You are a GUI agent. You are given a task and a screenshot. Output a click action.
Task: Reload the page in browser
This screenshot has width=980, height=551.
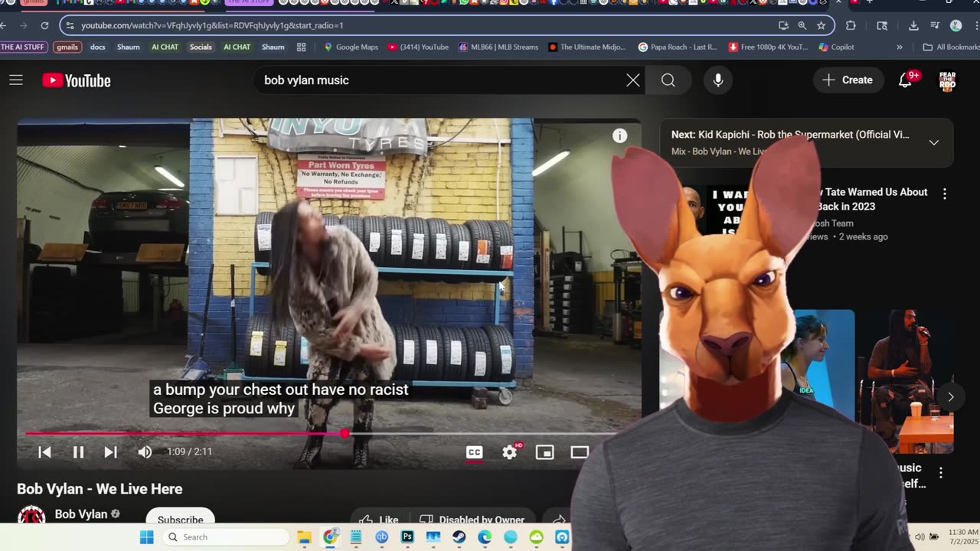44,25
